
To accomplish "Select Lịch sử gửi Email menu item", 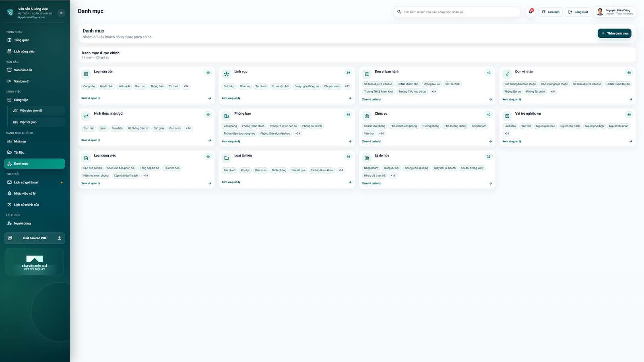I will [35, 183].
